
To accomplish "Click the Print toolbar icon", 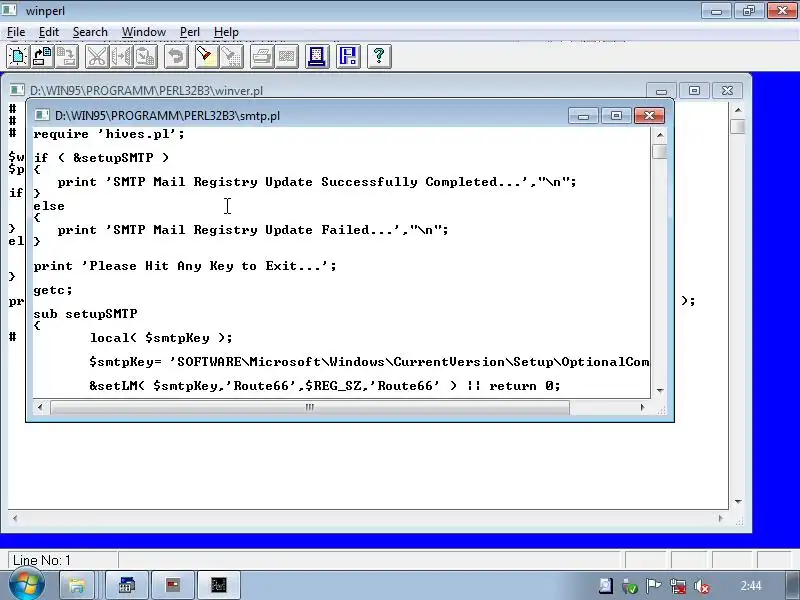I will tap(262, 56).
